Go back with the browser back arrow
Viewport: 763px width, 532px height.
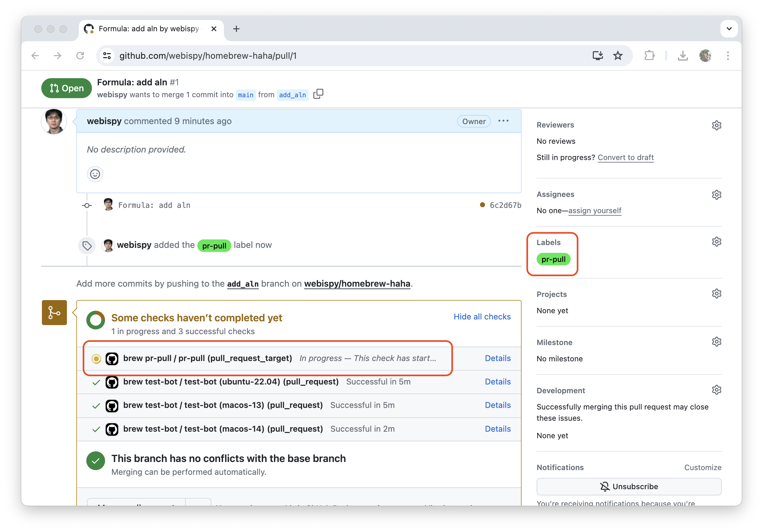[35, 55]
